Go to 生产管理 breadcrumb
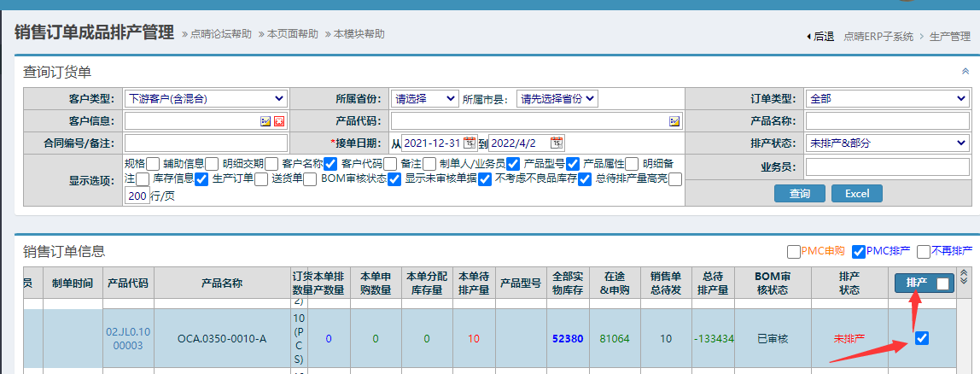 (x=949, y=37)
